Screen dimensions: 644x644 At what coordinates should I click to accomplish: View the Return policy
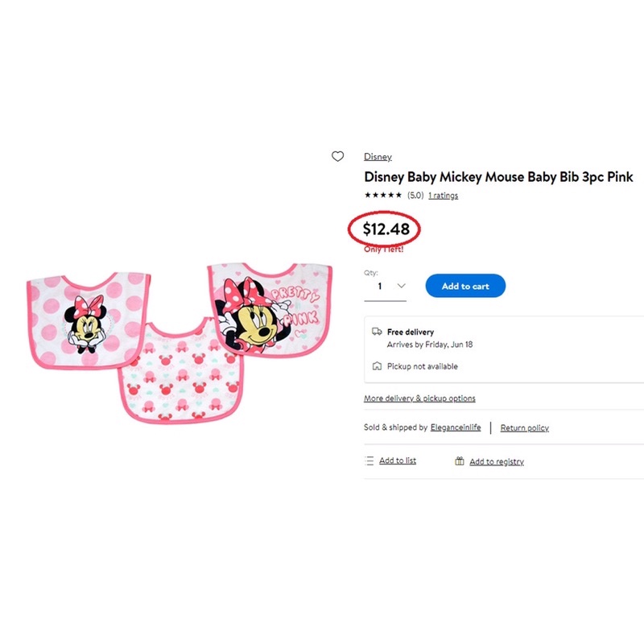tap(524, 427)
